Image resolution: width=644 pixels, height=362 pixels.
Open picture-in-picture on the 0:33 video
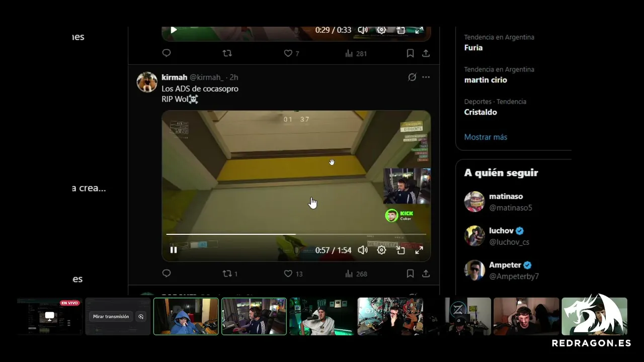tap(400, 30)
